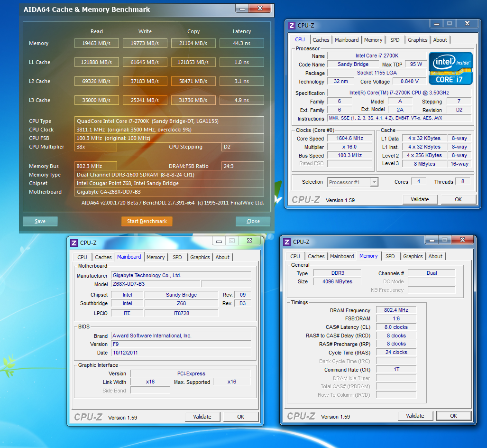487x448 pixels.
Task: Click the DRAM Frequency 802.4 MHz field
Action: [396, 310]
